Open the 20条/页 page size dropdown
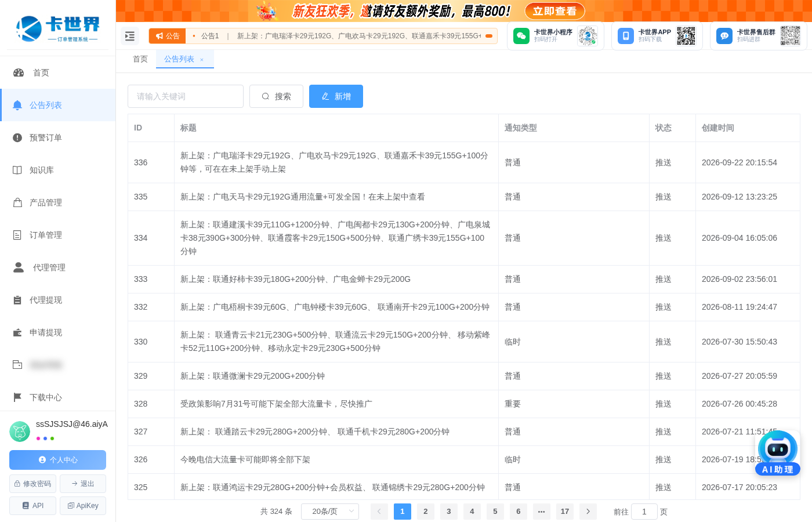The image size is (812, 522). 330,512
